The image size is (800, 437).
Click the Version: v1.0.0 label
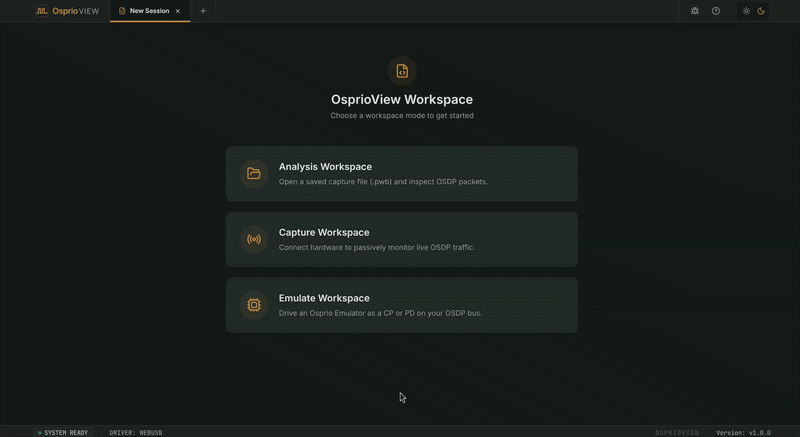(743, 432)
